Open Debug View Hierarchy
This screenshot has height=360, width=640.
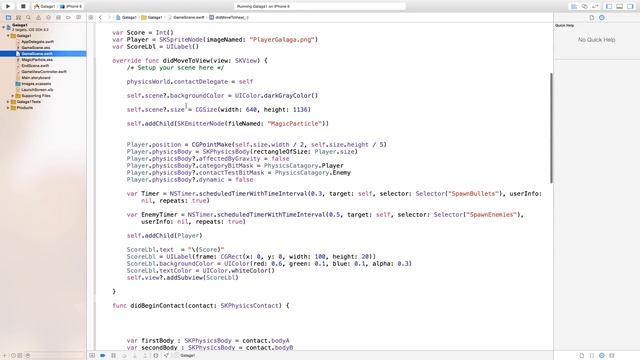(156, 356)
